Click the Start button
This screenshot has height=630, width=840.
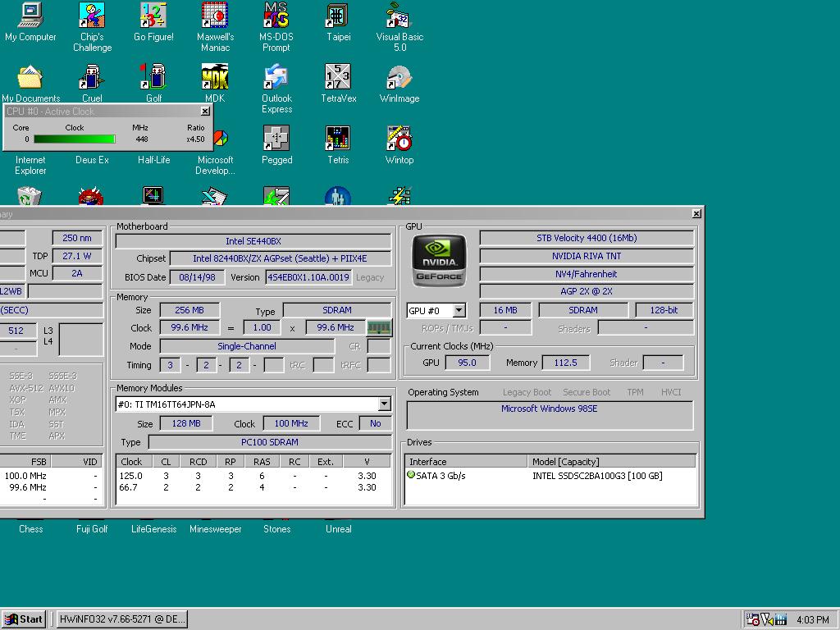point(24,619)
